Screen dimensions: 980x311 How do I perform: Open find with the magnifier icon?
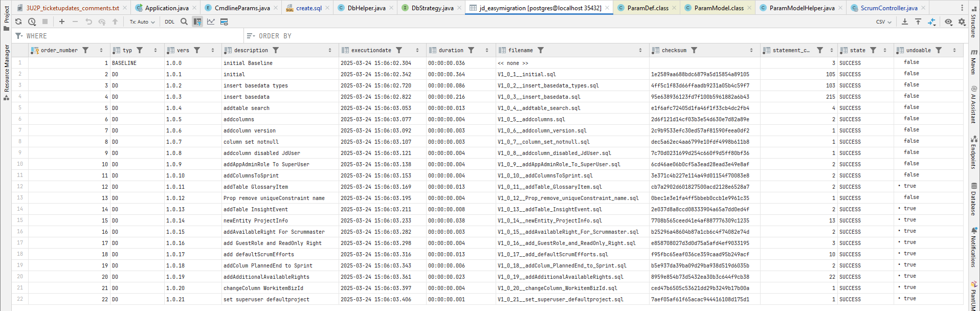[184, 21]
